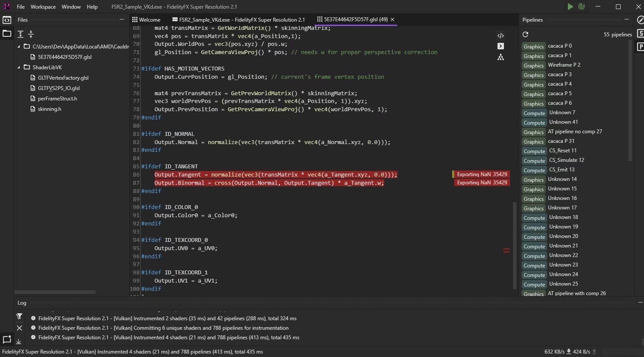
Task: Click the code editor vertical scrollbar
Action: (515, 245)
